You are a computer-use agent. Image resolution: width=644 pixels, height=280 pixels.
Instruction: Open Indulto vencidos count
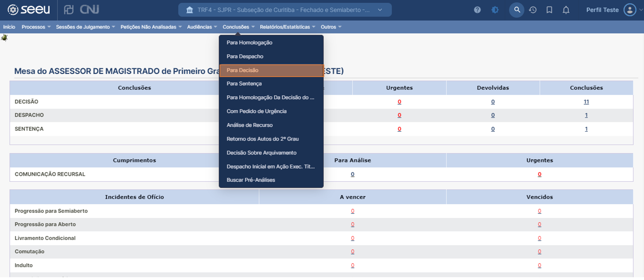[539, 266]
